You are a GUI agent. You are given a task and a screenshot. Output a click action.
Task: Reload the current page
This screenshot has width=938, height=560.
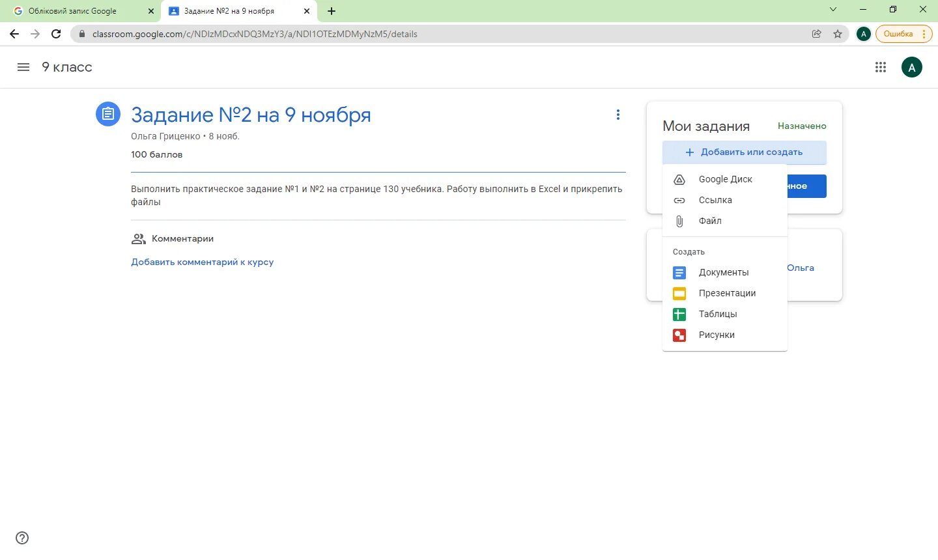tap(56, 34)
